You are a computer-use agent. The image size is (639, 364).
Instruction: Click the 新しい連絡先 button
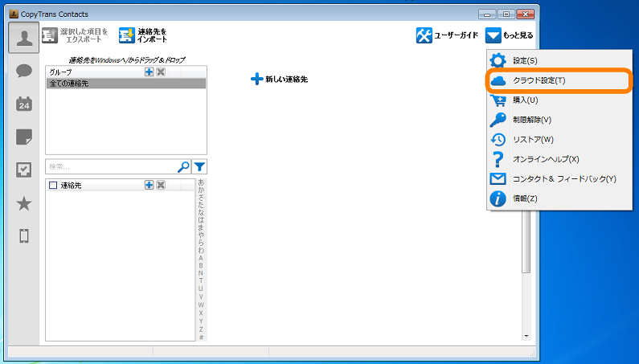279,79
